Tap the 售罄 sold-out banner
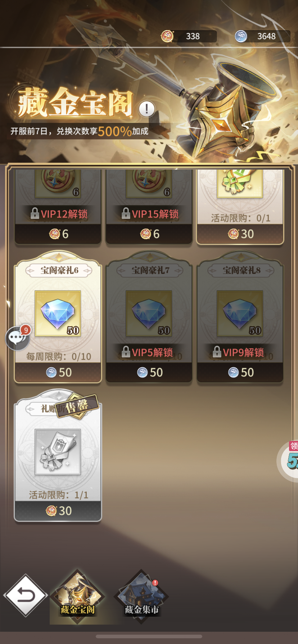This screenshot has height=644, width=298. [x=77, y=407]
